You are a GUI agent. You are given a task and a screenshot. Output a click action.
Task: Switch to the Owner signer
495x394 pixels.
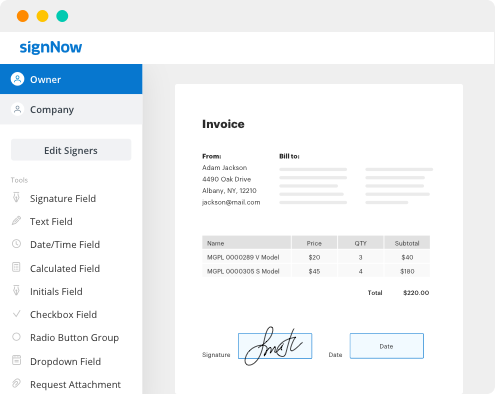[71, 79]
